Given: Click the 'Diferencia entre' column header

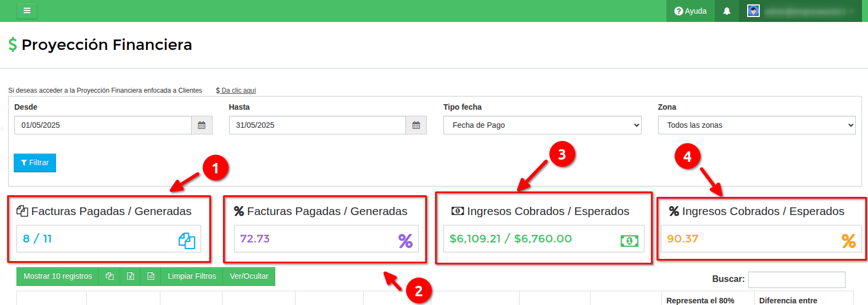Looking at the screenshot, I should point(788,301).
